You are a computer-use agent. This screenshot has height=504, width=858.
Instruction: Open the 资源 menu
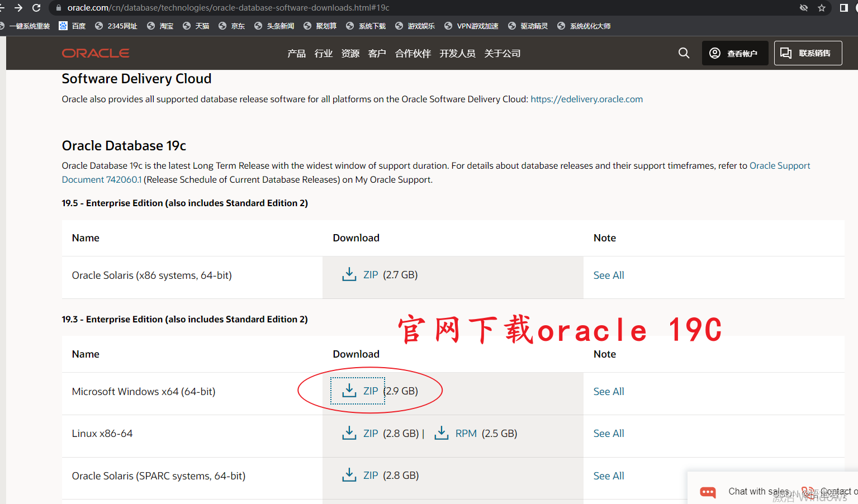coord(350,53)
